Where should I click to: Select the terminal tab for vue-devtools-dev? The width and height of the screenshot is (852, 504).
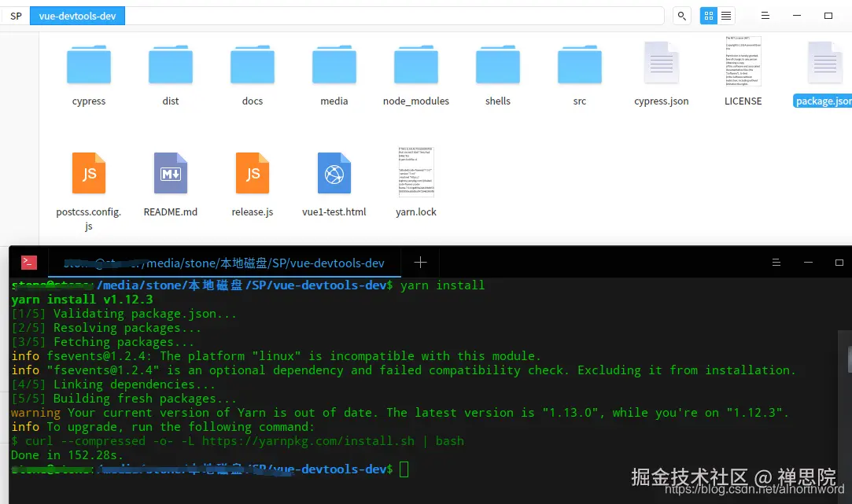point(224,263)
